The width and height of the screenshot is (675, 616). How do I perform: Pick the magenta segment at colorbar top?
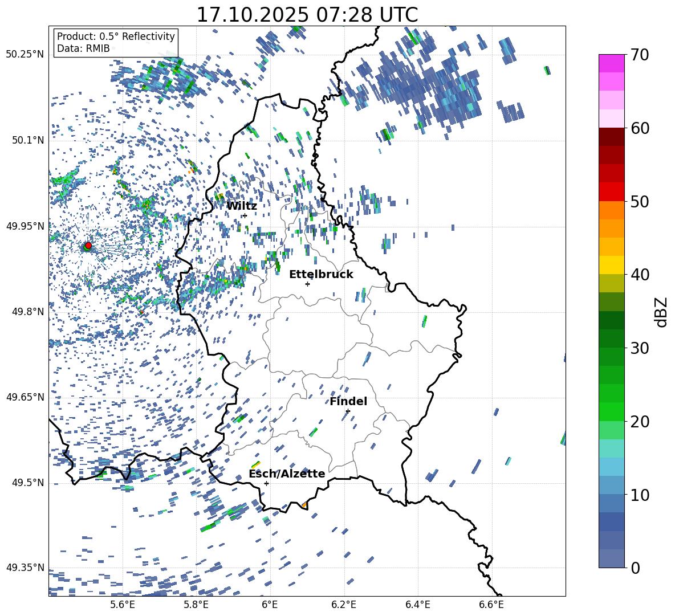click(612, 63)
